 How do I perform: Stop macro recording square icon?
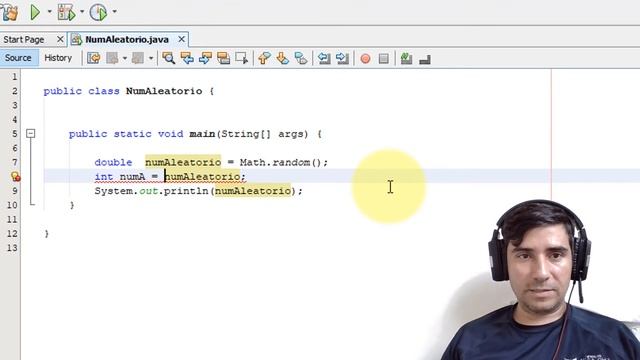coord(384,59)
